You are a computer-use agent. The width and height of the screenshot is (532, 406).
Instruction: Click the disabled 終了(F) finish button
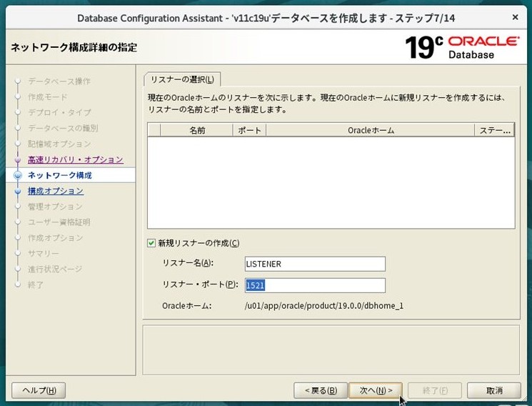pyautogui.click(x=435, y=390)
